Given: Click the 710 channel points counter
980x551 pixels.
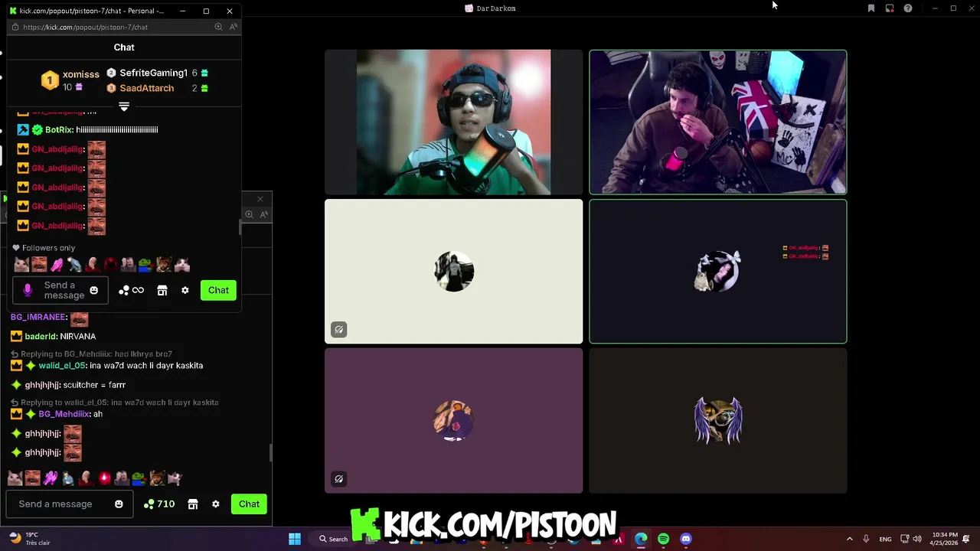Looking at the screenshot, I should [159, 504].
